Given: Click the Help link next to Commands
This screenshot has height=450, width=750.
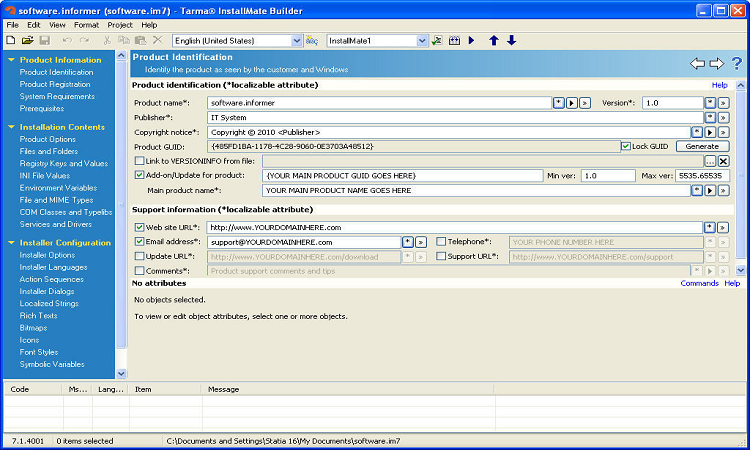Looking at the screenshot, I should point(732,283).
